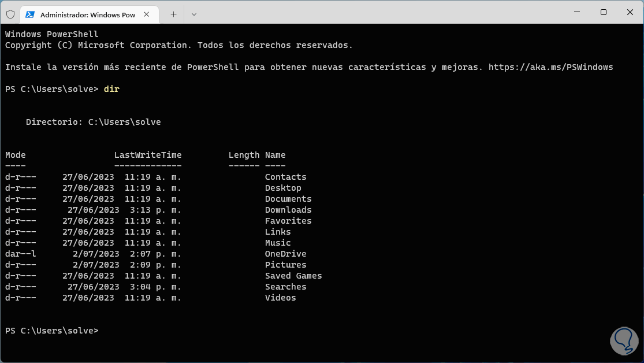644x363 pixels.
Task: Click the '3:13 p. m.' time for Downloads
Action: click(155, 210)
